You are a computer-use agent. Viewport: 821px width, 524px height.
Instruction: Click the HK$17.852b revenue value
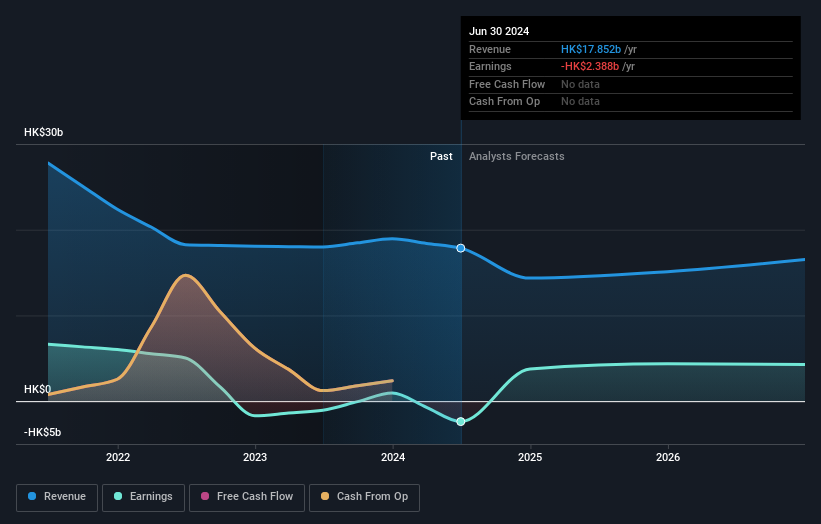pyautogui.click(x=591, y=49)
